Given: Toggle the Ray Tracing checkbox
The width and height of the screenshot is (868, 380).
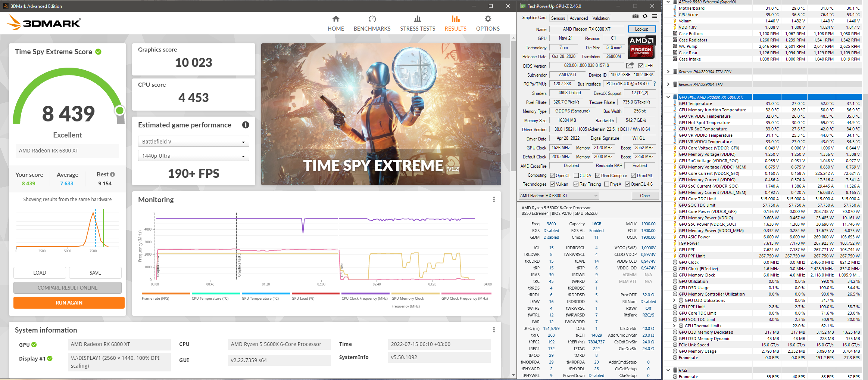Looking at the screenshot, I should (576, 184).
